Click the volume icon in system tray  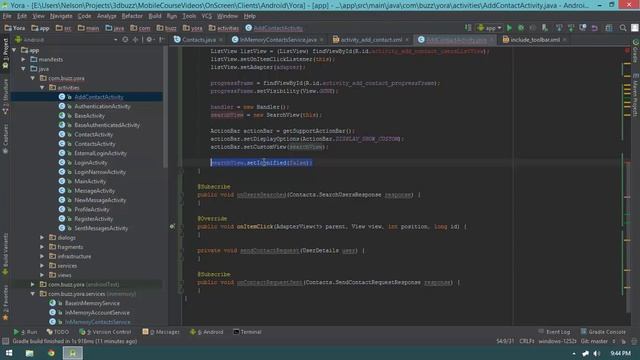point(597,353)
